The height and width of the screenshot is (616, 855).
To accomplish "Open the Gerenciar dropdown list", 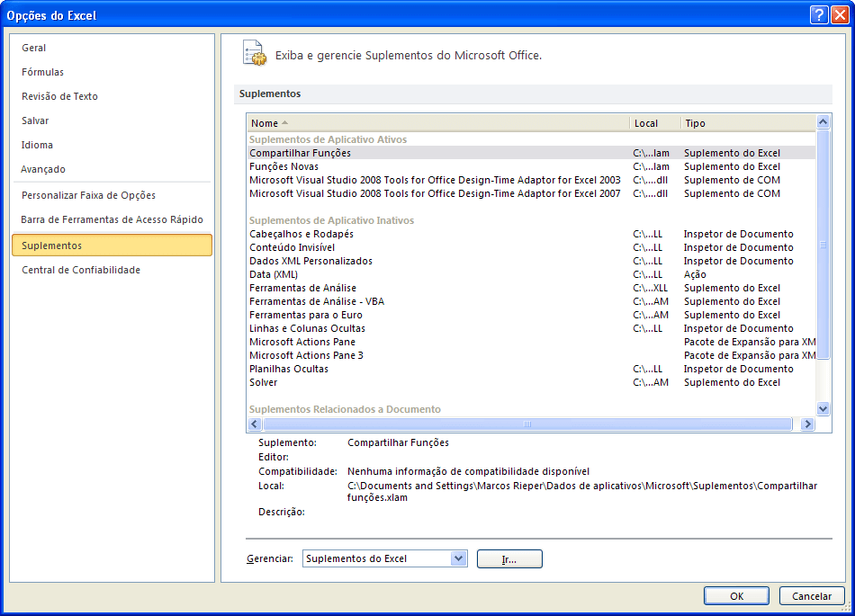I will click(459, 558).
